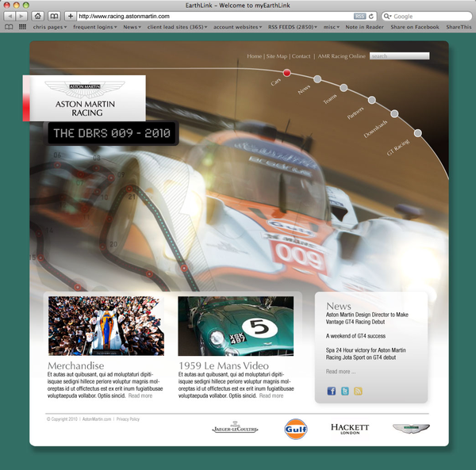Open the Google search magnifier icon
476x470 pixels.
point(387,17)
